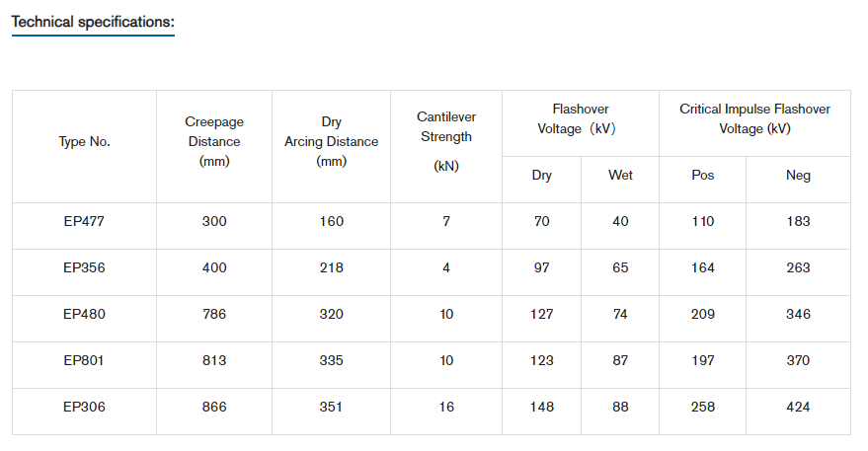Click the Creepage Distance column header
This screenshot has width=868, height=451.
tap(214, 141)
